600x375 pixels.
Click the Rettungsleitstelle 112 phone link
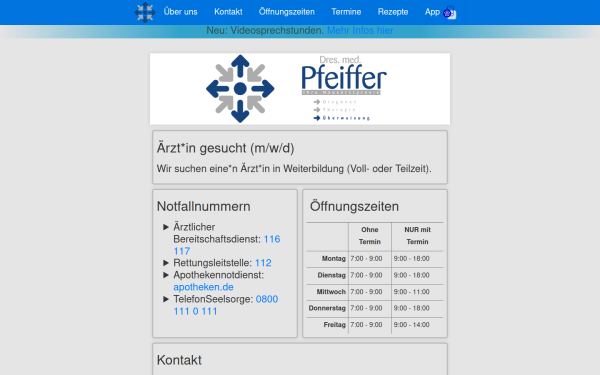point(263,263)
